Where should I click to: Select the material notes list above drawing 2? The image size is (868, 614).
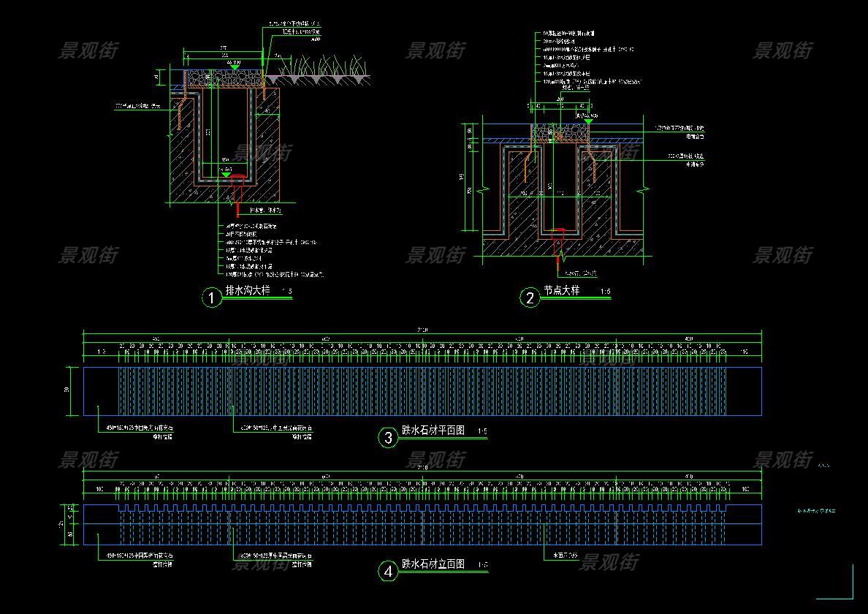point(583,61)
